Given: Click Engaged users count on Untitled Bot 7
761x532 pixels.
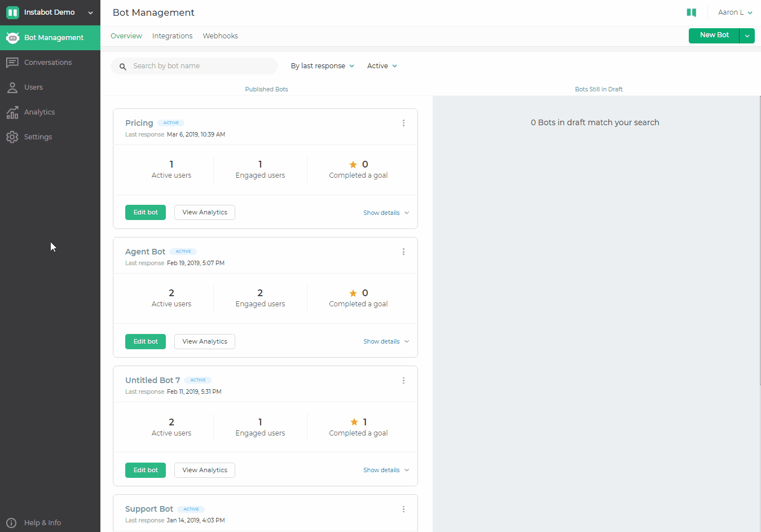Looking at the screenshot, I should [260, 422].
